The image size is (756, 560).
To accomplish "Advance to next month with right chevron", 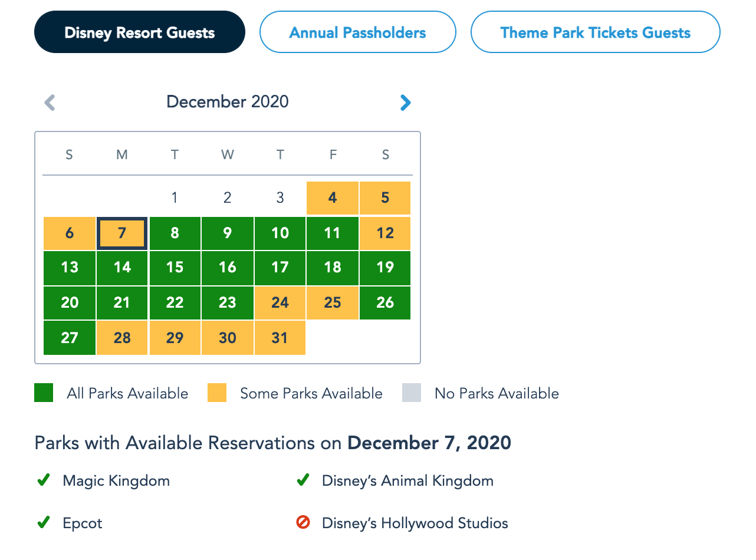I will pyautogui.click(x=405, y=103).
